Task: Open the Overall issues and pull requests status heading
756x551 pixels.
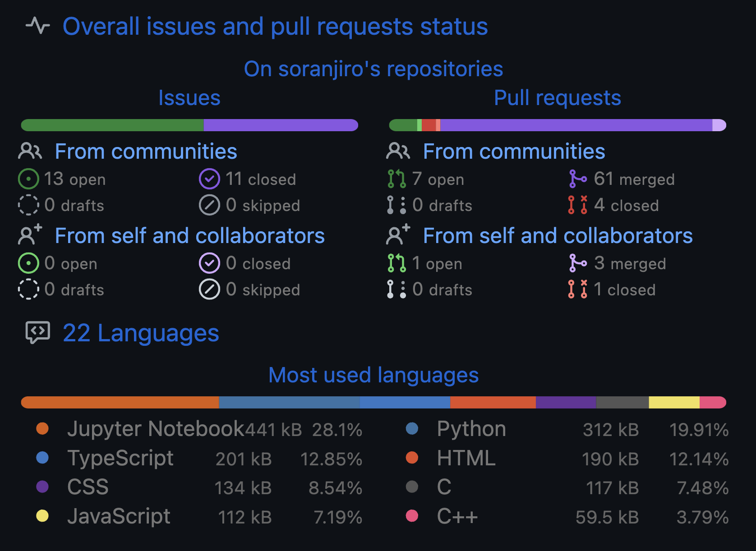Action: tap(276, 26)
